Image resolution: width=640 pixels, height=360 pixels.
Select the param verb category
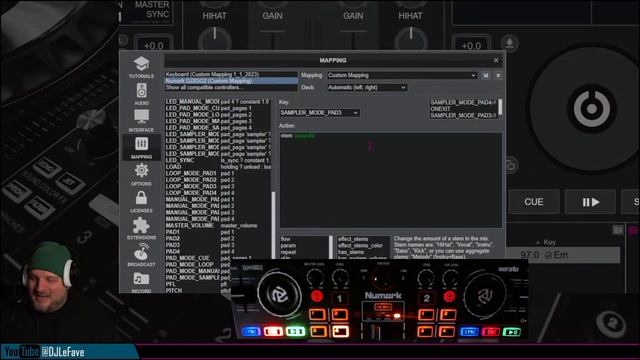[x=304, y=246]
